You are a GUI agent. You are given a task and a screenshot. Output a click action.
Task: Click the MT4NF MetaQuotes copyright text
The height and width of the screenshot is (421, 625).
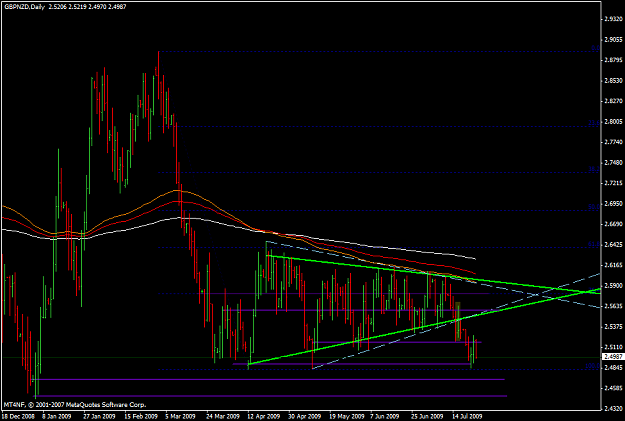(x=75, y=405)
